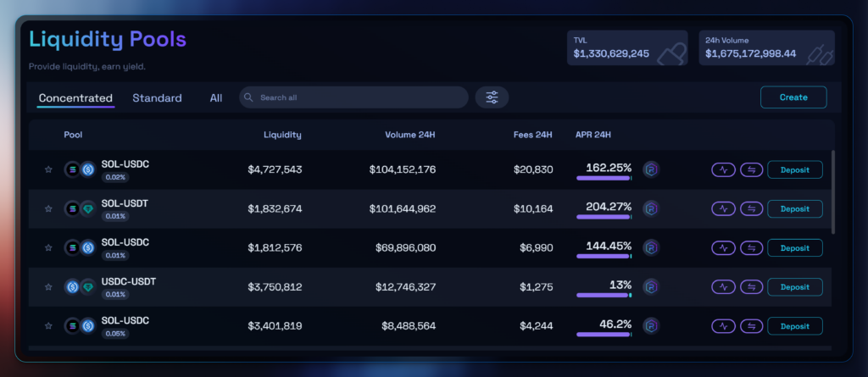Sort by the Volume 24H column header

tap(410, 135)
